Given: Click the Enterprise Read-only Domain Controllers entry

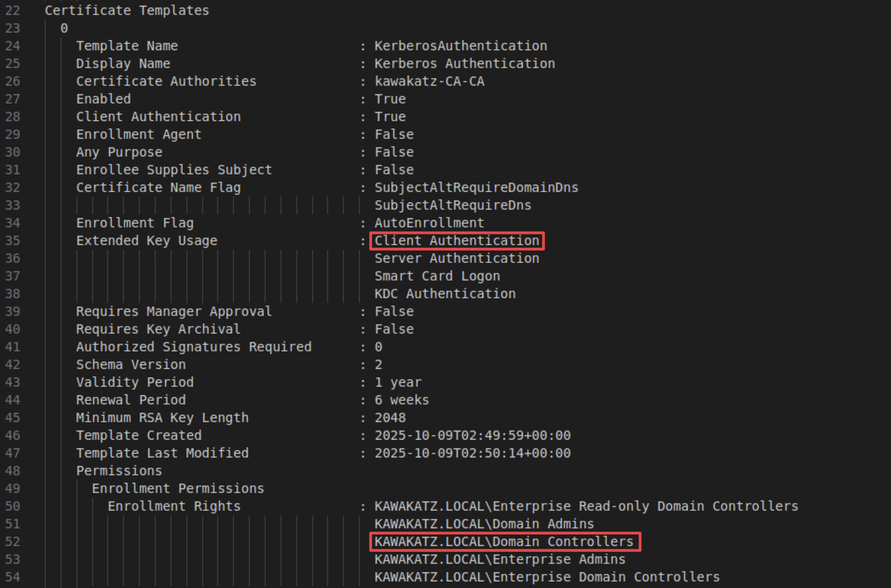Looking at the screenshot, I should pos(586,506).
